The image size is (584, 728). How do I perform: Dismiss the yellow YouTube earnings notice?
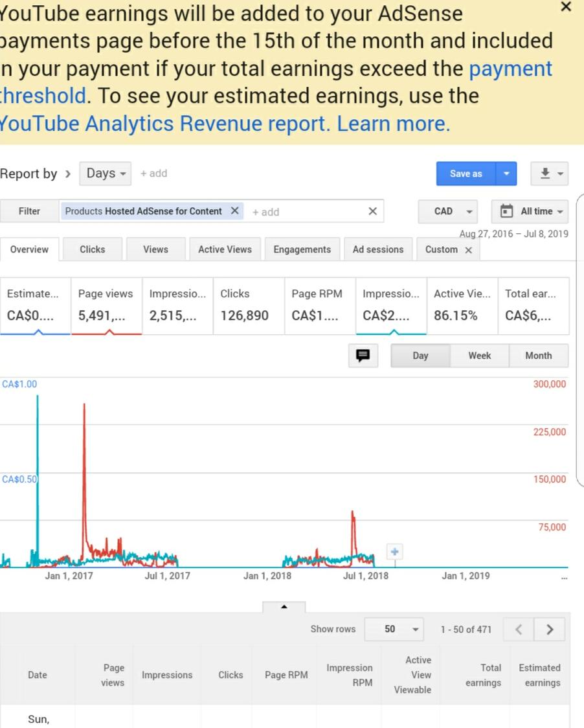coord(565,7)
